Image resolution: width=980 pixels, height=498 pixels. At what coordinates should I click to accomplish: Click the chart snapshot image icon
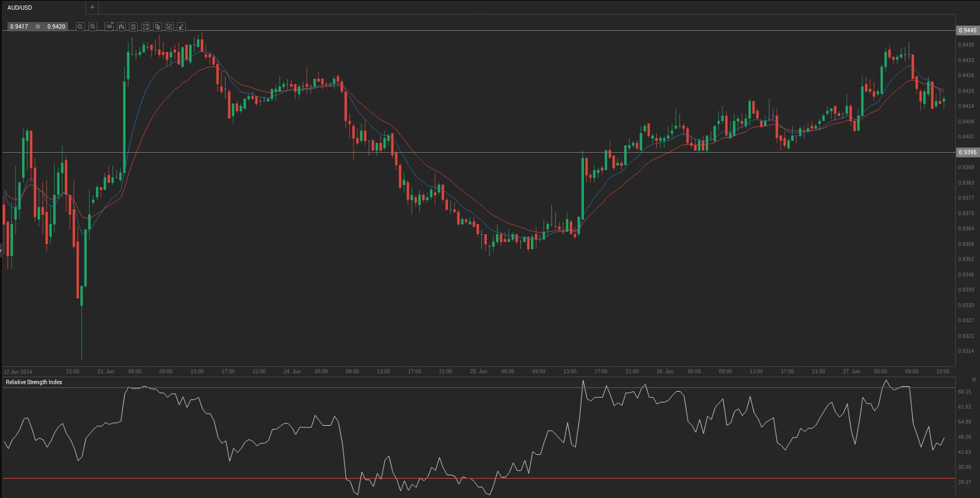click(x=146, y=26)
